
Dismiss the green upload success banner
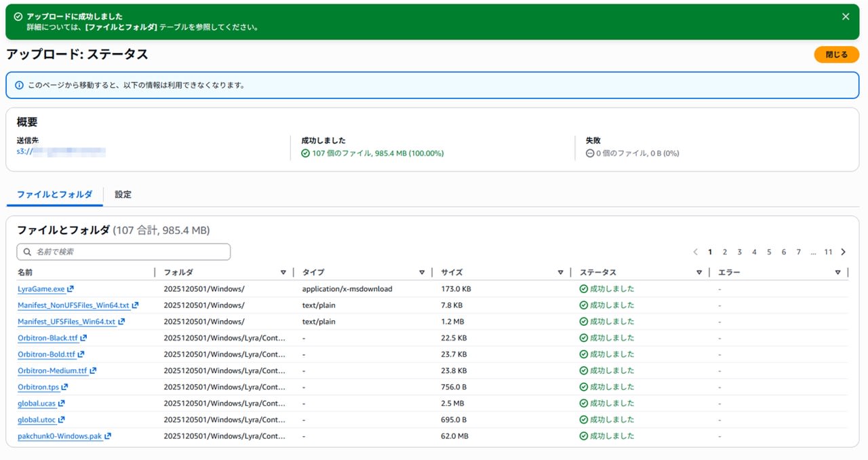(x=845, y=17)
